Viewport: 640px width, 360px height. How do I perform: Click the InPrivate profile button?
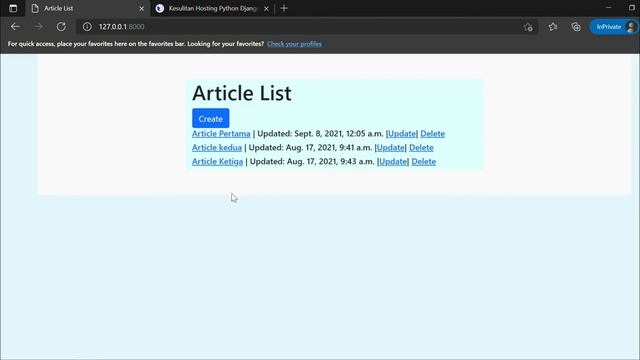[613, 27]
